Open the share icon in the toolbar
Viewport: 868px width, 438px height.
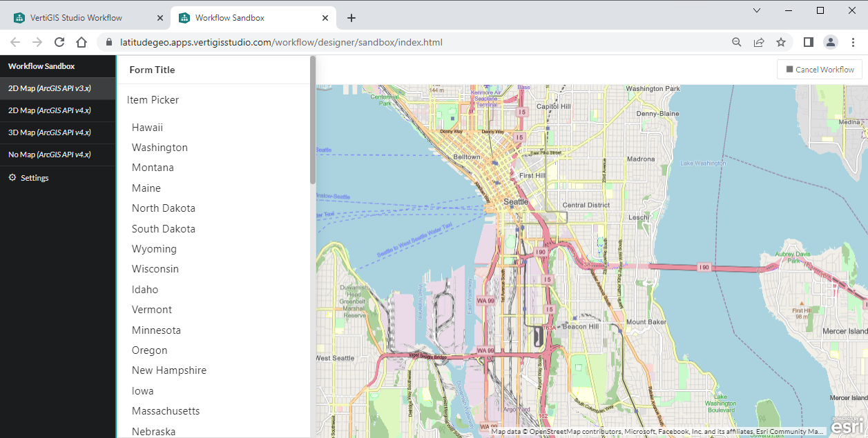coord(759,42)
